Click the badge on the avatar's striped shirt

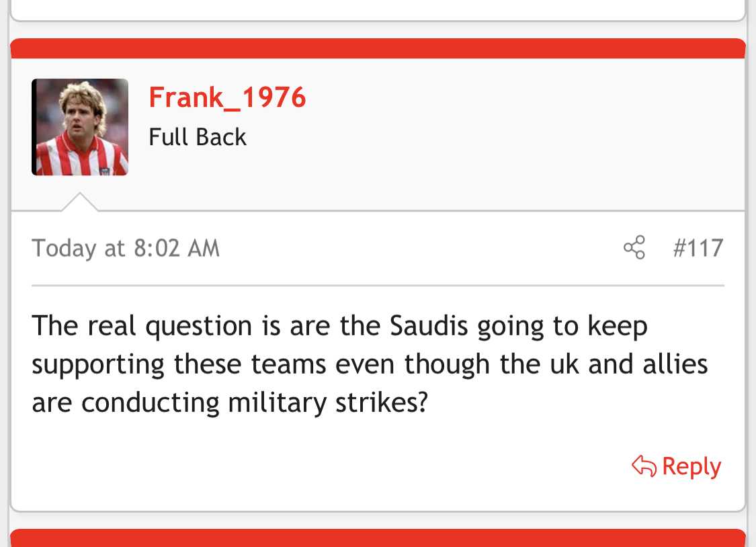pyautogui.click(x=105, y=171)
